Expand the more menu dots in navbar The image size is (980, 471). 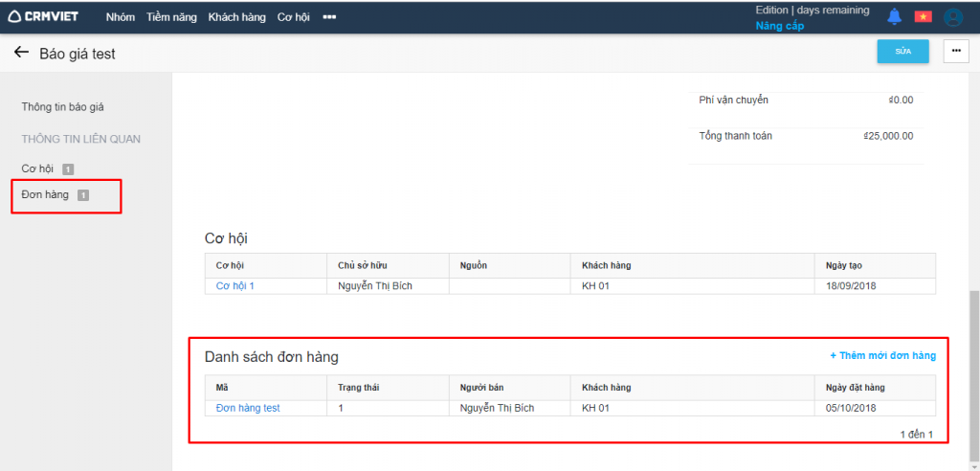pos(329,17)
